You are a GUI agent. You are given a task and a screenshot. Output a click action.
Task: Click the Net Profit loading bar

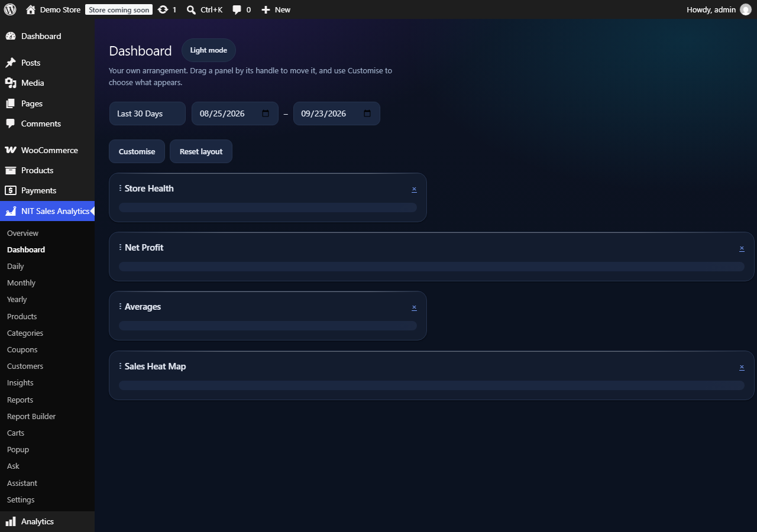(x=432, y=267)
